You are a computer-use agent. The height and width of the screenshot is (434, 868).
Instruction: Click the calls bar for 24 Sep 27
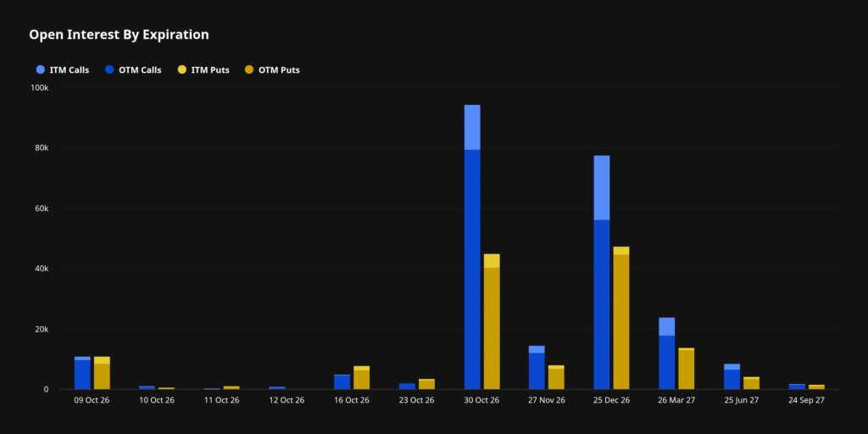(x=797, y=387)
